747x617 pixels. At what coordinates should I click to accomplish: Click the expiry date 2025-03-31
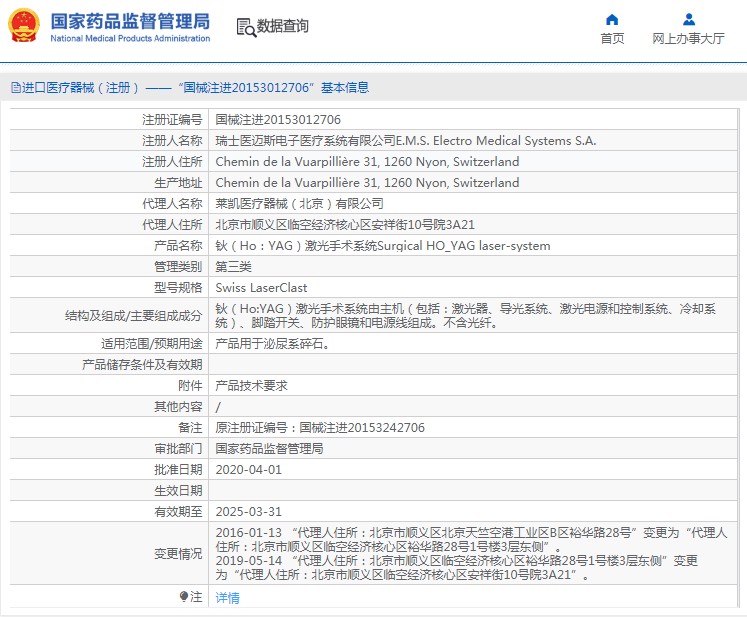click(x=249, y=511)
